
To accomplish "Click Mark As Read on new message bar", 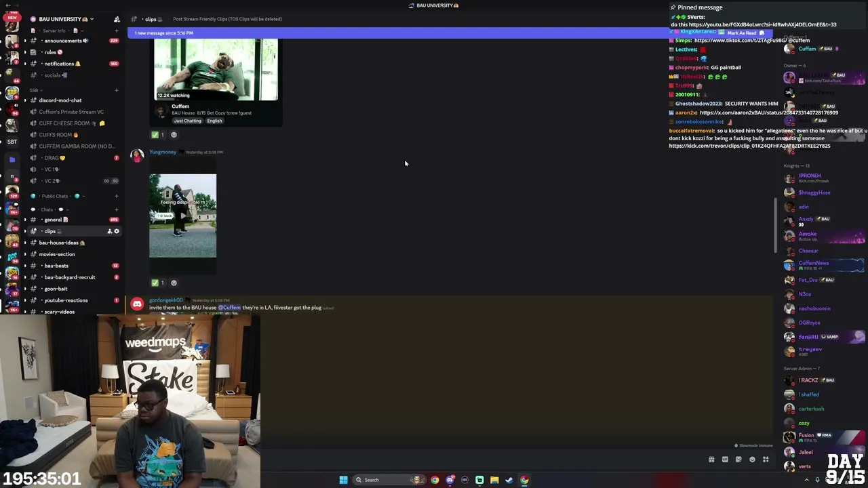I will tap(745, 33).
